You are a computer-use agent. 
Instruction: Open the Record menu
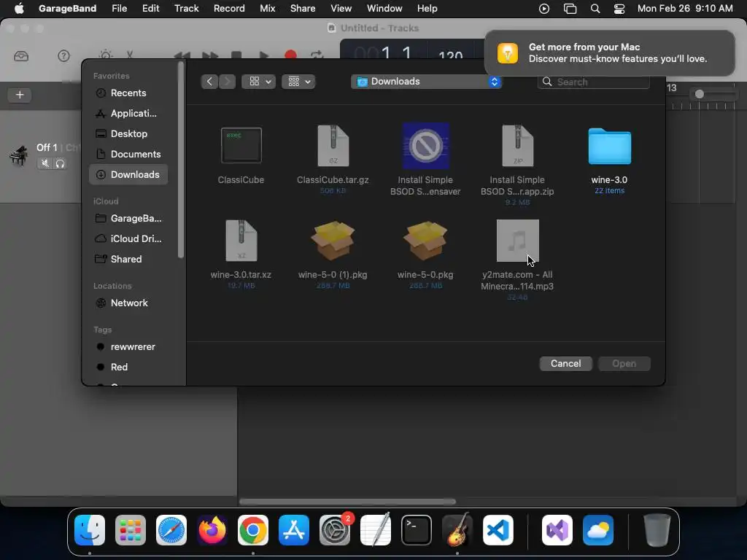pyautogui.click(x=229, y=8)
